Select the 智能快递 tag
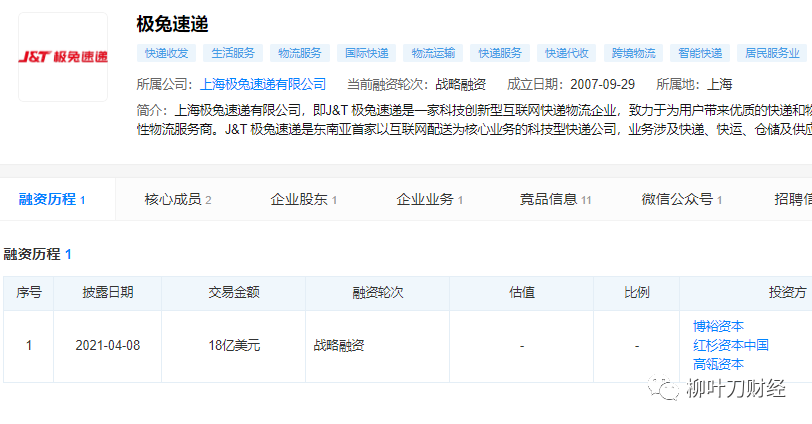 coord(700,53)
